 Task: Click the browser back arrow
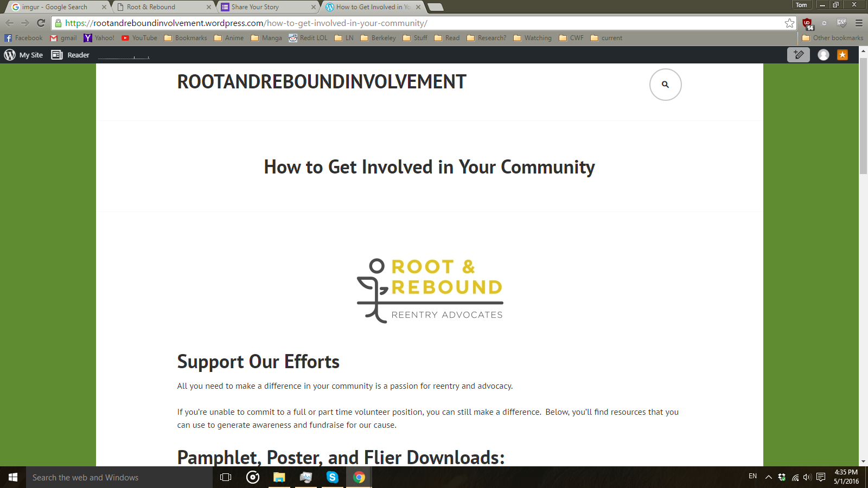pyautogui.click(x=9, y=23)
